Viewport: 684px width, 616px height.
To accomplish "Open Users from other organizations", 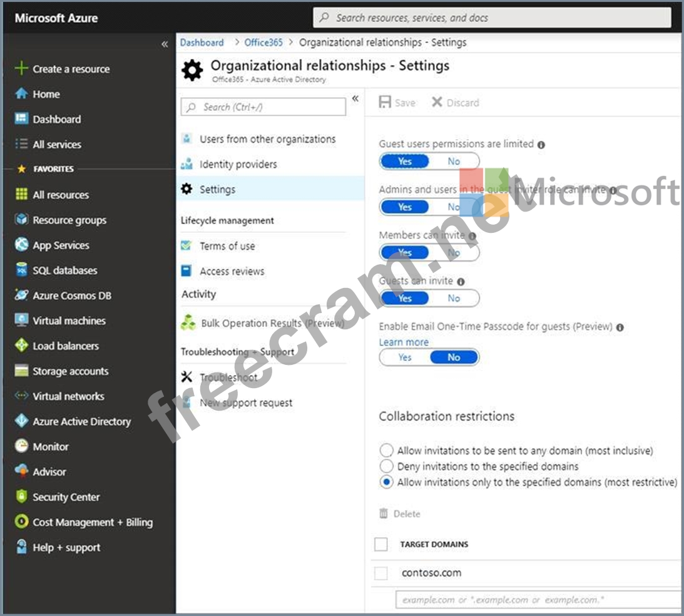I will 267,139.
